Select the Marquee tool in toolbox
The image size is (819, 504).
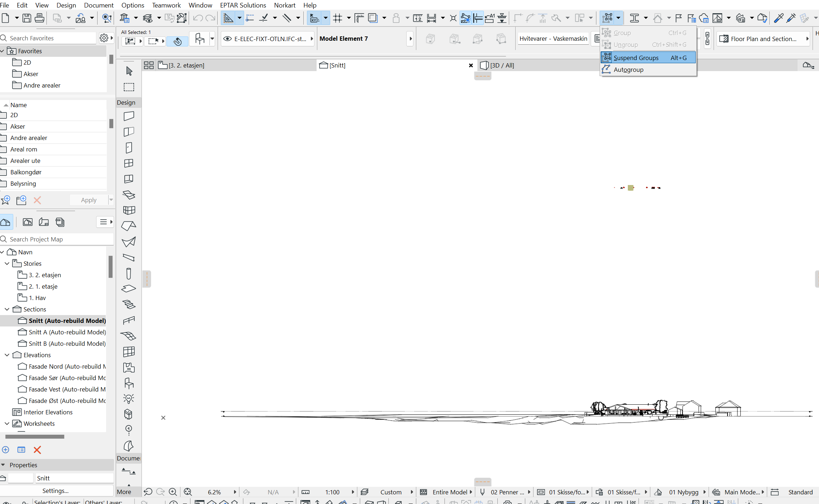tap(129, 87)
